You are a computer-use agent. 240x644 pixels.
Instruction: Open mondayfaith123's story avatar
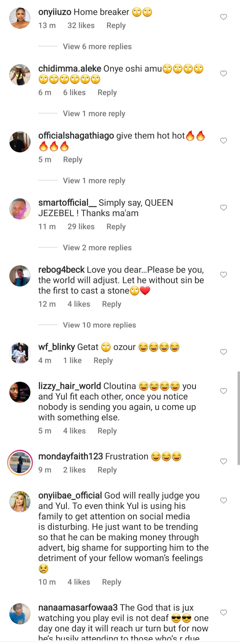pyautogui.click(x=20, y=462)
